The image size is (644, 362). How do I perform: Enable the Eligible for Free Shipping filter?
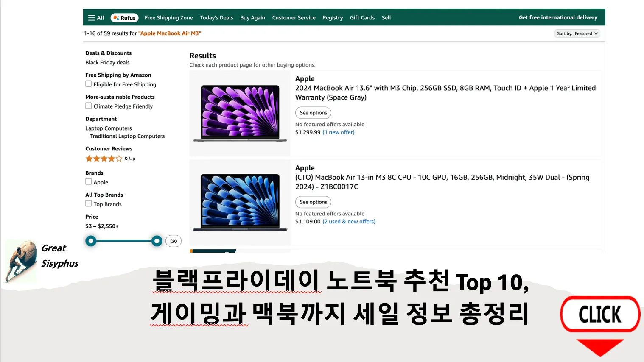coord(88,84)
